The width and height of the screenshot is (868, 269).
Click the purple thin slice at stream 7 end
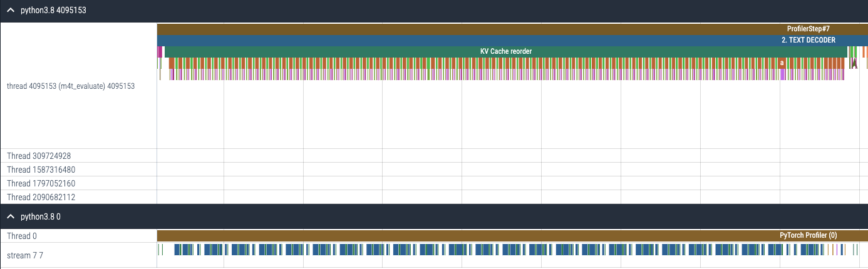pos(835,250)
